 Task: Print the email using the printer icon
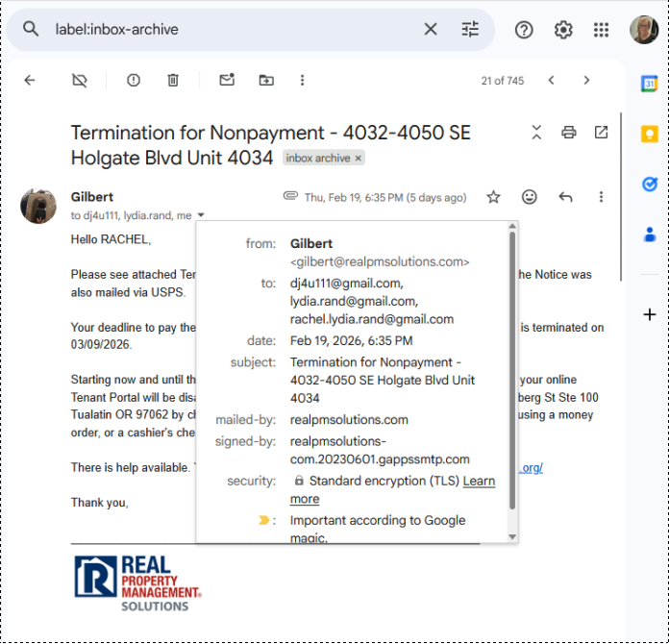point(569,133)
